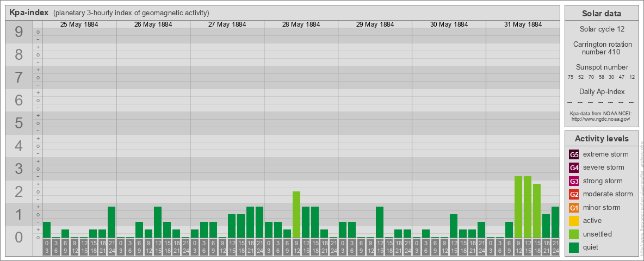Click the light green 15-18 bar on 31 May
Image resolution: width=644 pixels, height=261 pixels.
[536, 210]
